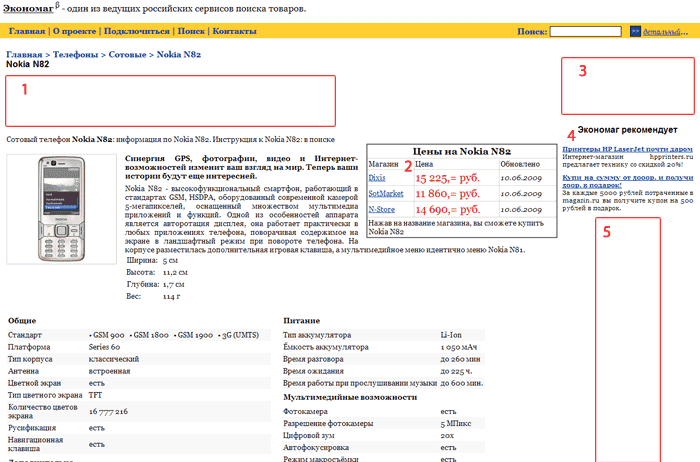Open Телефоны breadcrumb link
Image resolution: width=700 pixels, height=462 pixels.
pos(75,54)
